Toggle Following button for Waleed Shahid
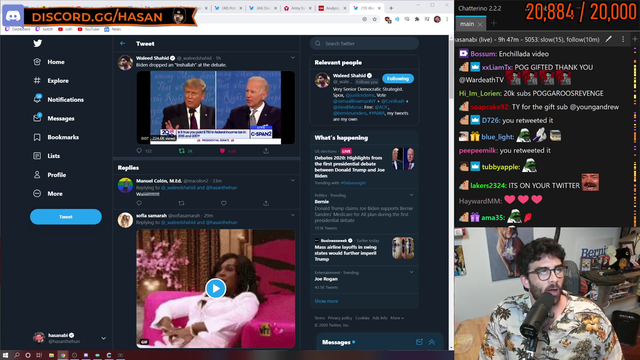Viewport: 640px width, 360px height. pos(398,78)
